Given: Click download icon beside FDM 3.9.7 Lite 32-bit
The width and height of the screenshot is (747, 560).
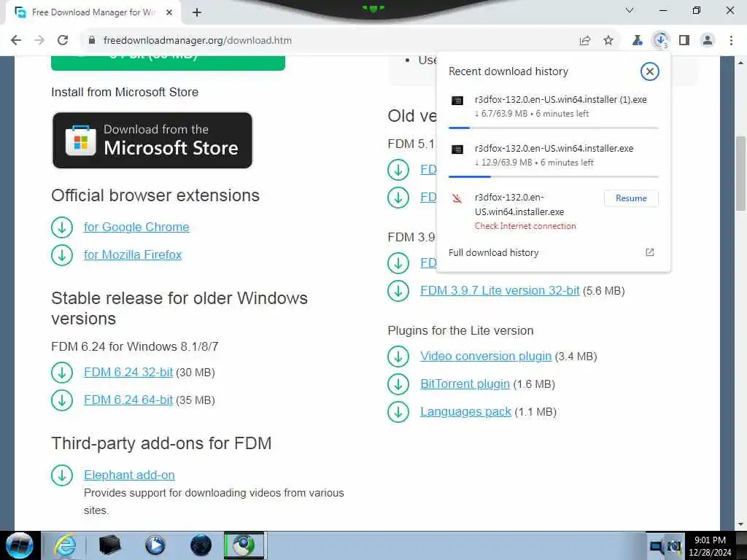Looking at the screenshot, I should (398, 290).
